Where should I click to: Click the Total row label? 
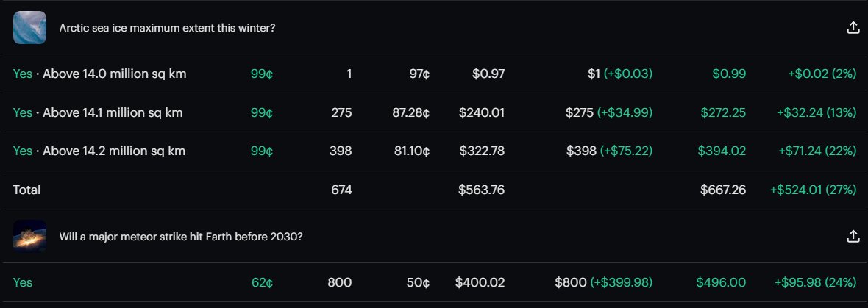26,190
